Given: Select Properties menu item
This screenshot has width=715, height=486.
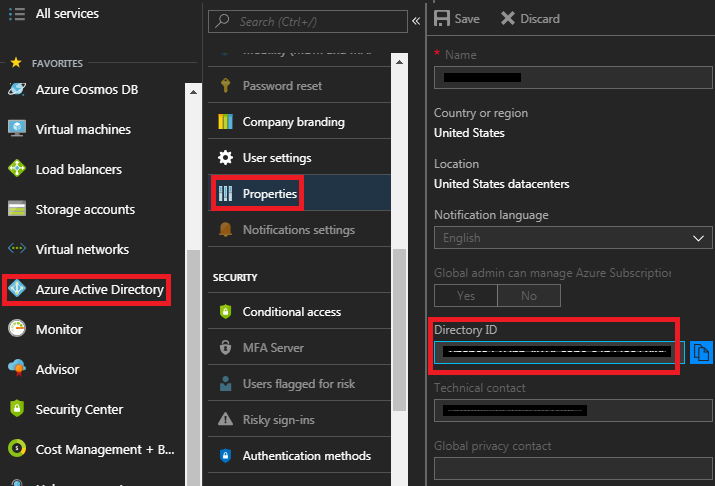Looking at the screenshot, I should coord(300,193).
